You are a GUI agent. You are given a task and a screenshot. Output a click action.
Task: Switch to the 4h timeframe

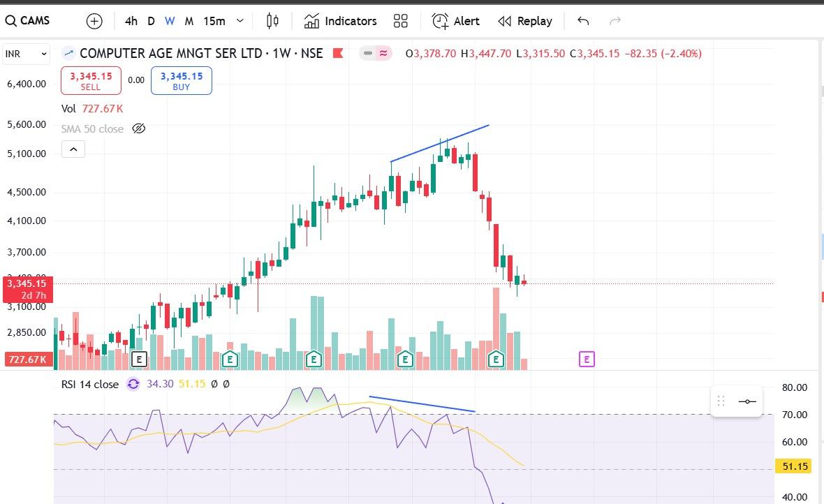click(131, 21)
